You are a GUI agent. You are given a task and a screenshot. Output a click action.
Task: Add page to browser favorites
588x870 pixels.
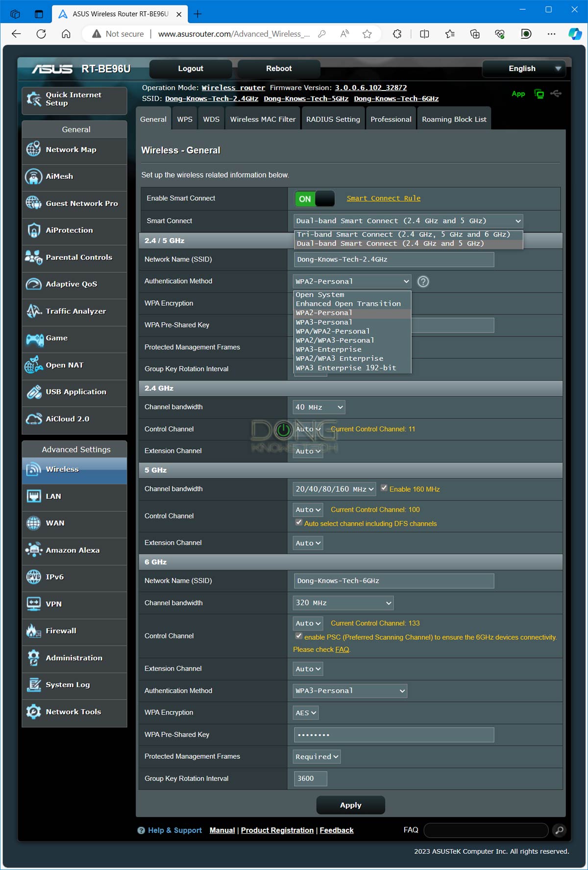367,34
